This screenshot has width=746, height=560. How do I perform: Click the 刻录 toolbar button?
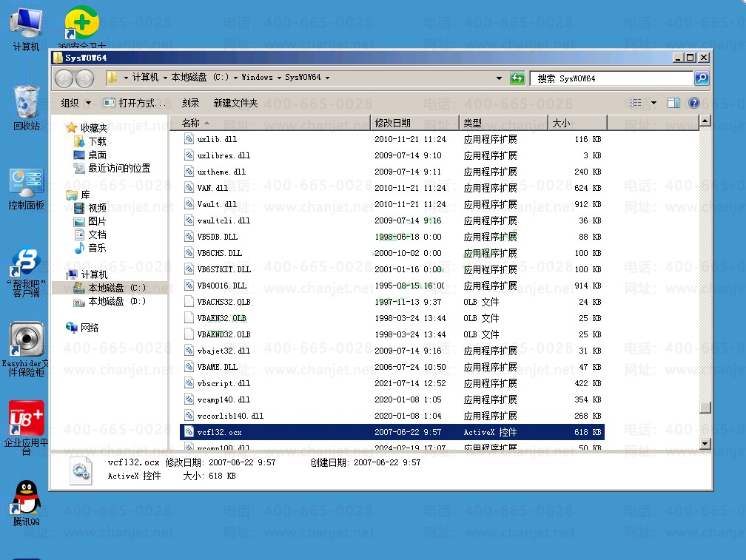click(190, 103)
